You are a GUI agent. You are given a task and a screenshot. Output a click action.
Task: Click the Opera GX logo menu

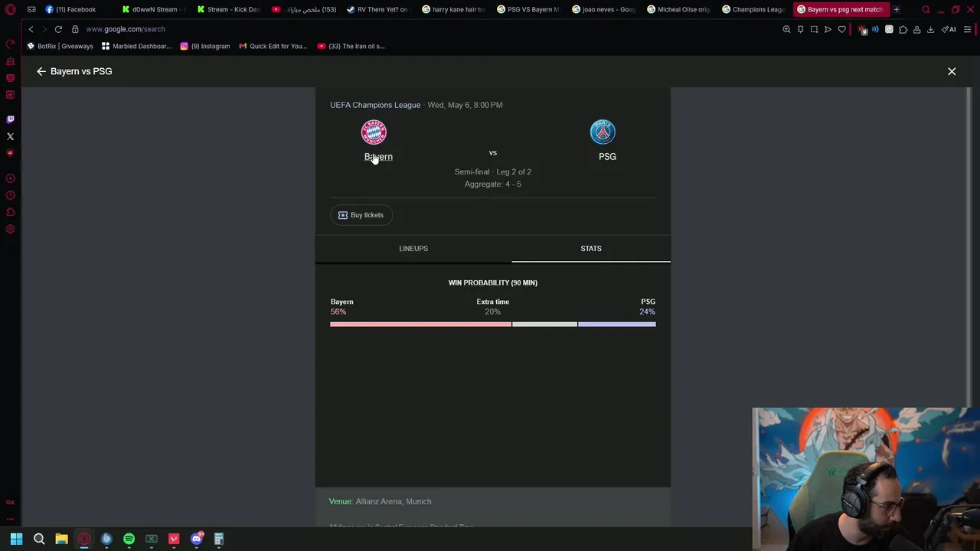[11, 10]
